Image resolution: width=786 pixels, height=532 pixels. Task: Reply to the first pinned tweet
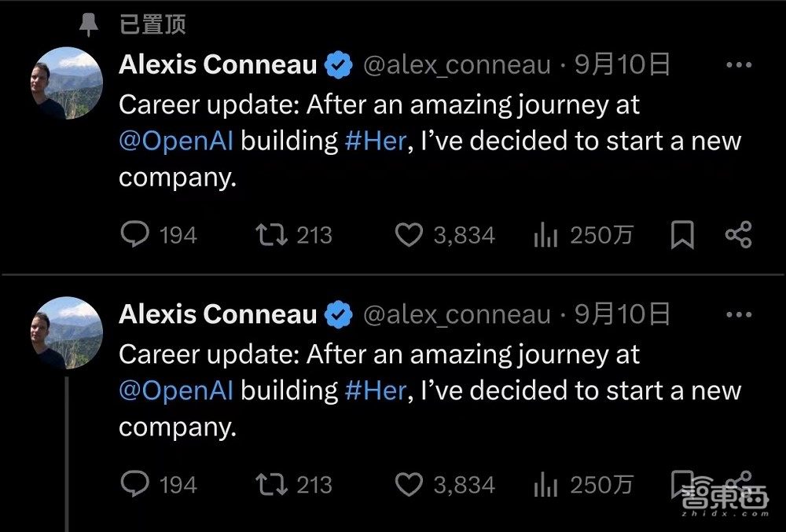(x=134, y=235)
